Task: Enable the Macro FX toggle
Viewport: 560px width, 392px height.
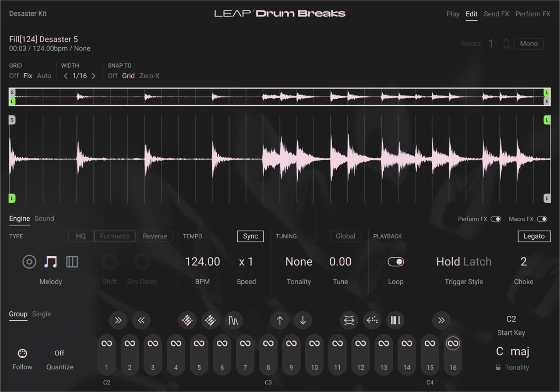Action: click(x=543, y=219)
